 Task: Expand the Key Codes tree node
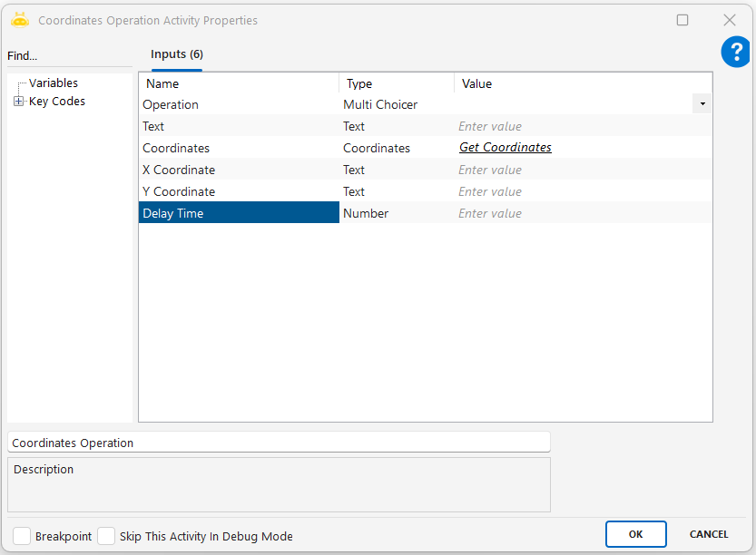coord(18,102)
